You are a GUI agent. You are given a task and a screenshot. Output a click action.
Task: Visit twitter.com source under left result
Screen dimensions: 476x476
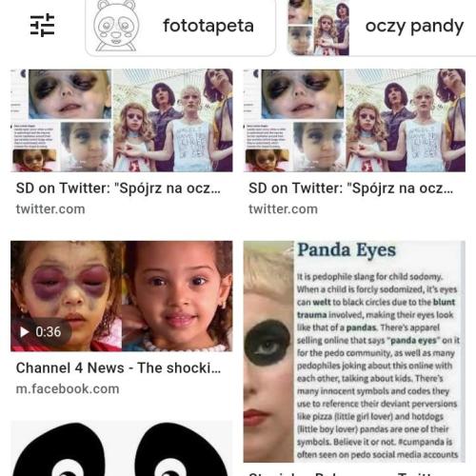coord(50,209)
